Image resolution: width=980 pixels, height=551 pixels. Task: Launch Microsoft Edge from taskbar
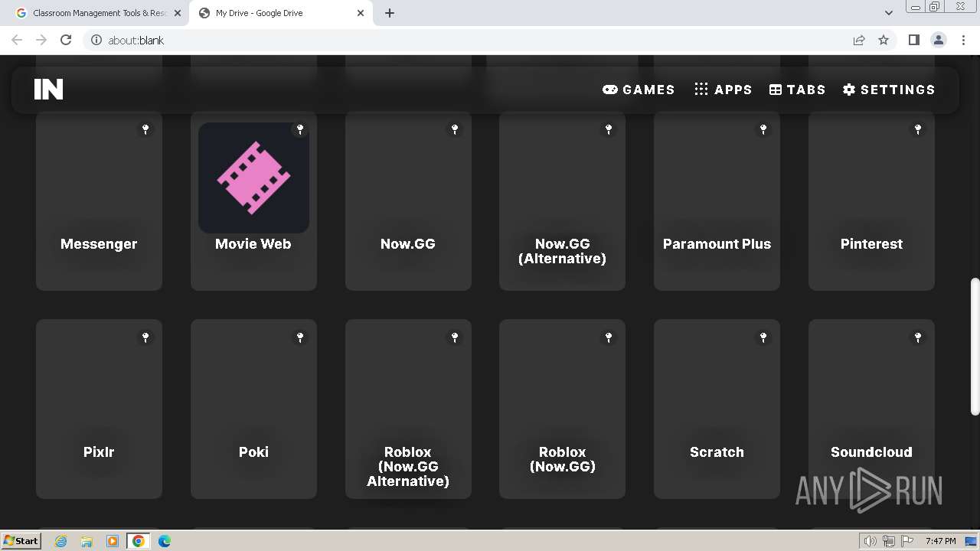click(x=165, y=540)
